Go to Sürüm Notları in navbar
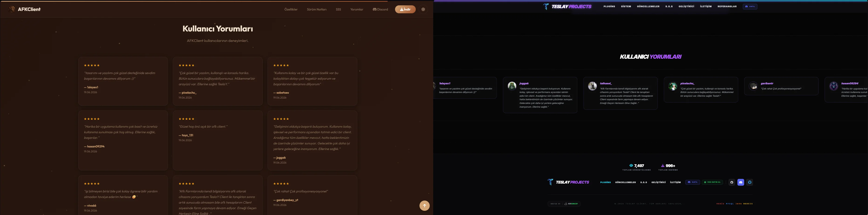 click(x=316, y=10)
